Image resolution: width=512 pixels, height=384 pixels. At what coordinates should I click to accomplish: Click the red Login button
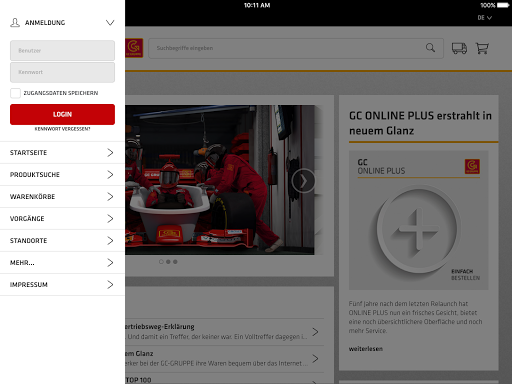(62, 114)
